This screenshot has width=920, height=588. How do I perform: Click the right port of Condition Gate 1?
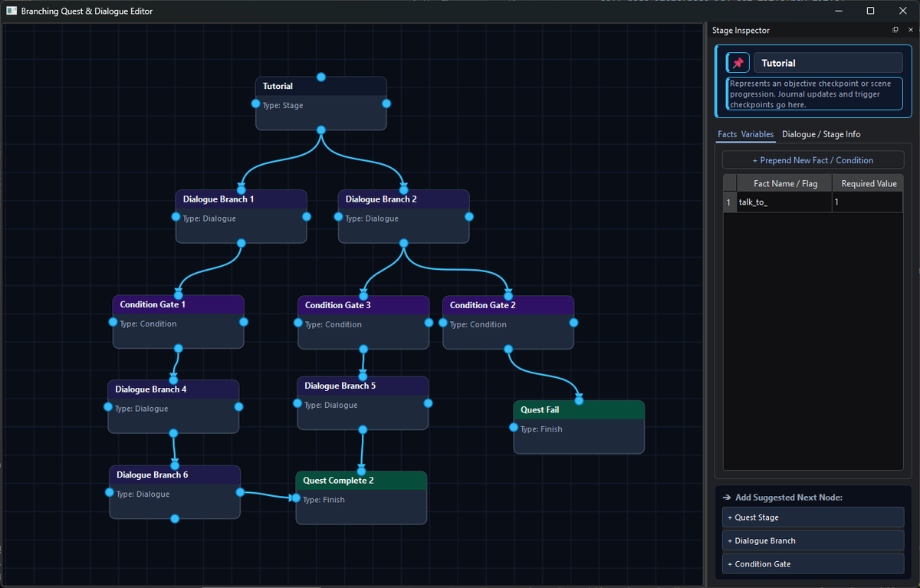click(x=244, y=322)
